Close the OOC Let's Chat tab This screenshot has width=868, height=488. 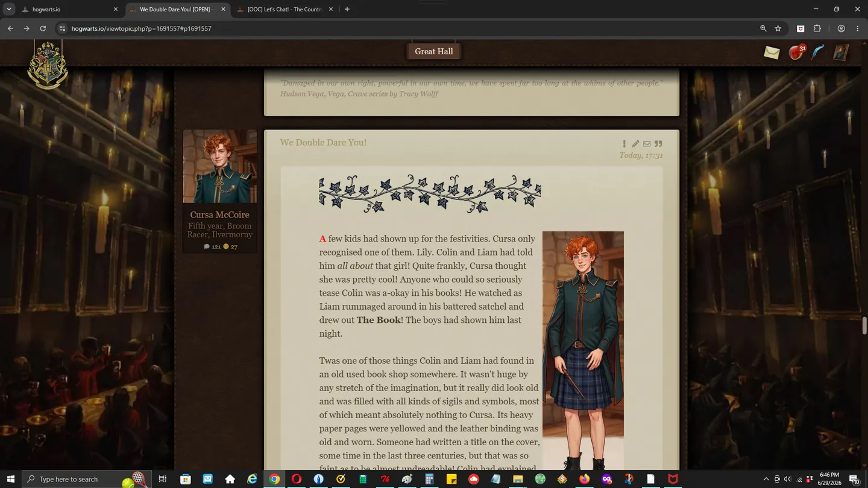[331, 9]
